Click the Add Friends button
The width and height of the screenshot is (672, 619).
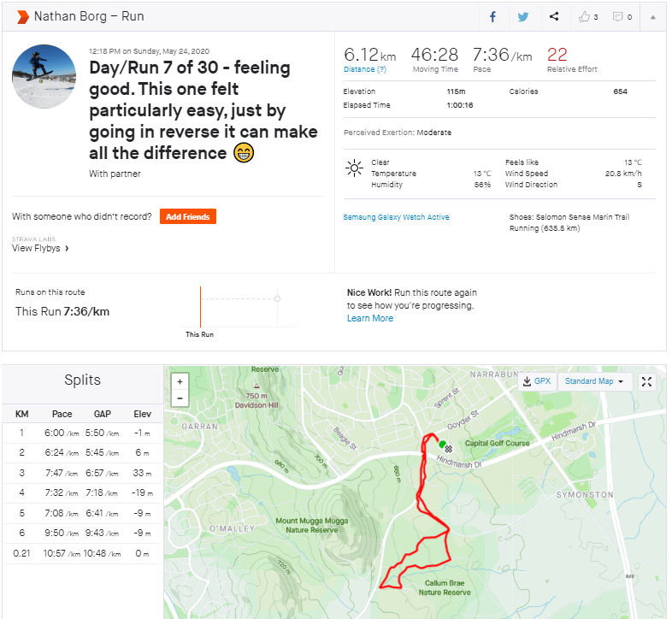pos(187,216)
